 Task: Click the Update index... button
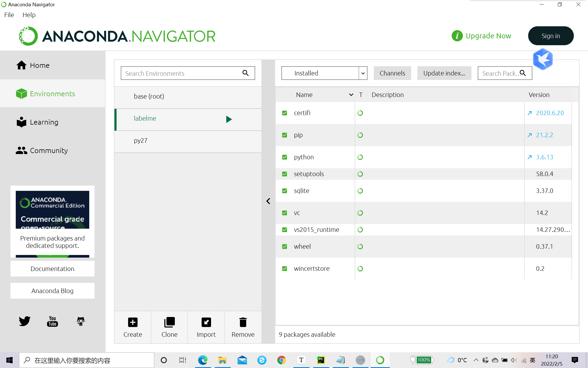pos(444,73)
